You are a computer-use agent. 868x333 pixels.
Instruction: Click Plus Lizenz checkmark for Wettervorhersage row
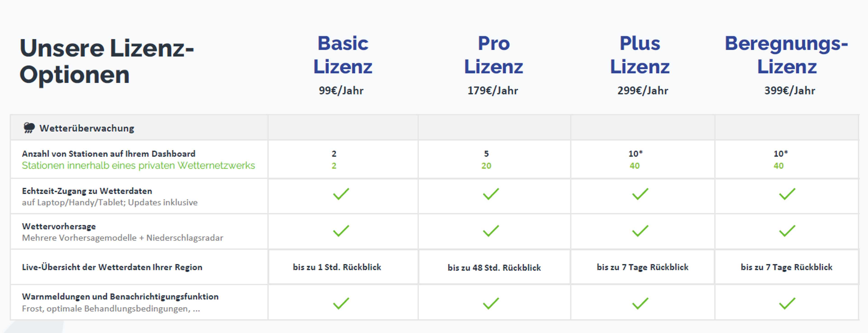640,231
